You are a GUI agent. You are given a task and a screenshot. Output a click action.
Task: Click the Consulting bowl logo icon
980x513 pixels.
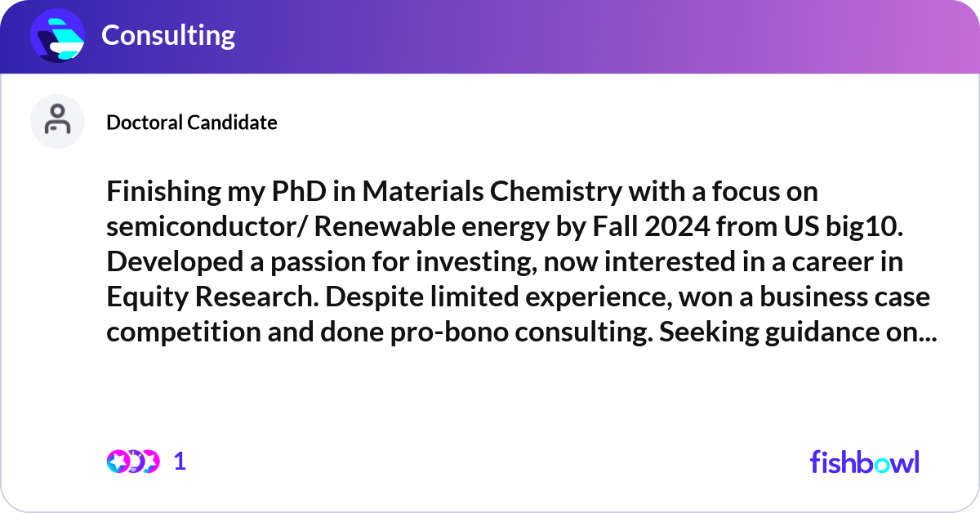(x=56, y=35)
